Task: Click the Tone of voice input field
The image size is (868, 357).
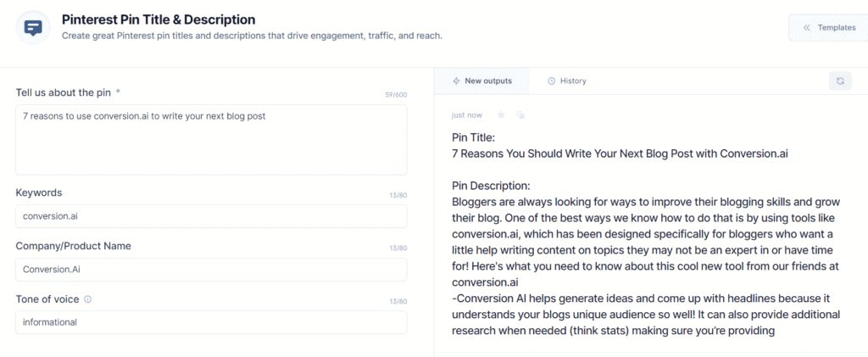Action: [211, 322]
